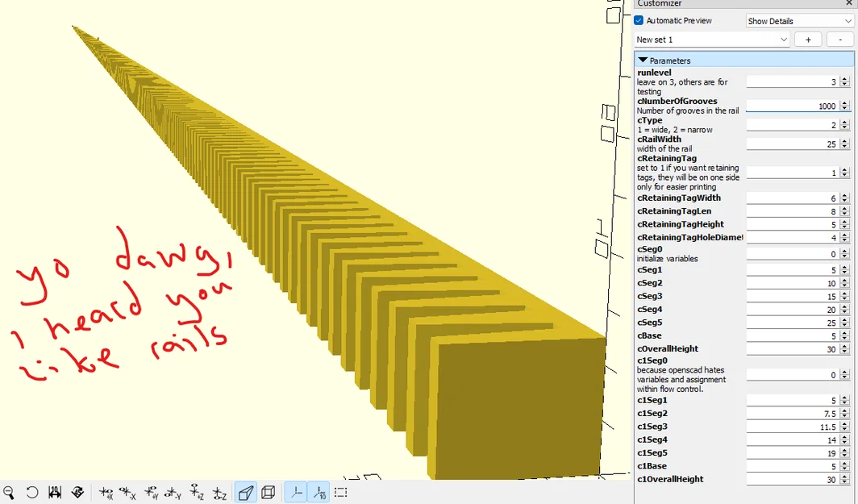Click the dashed selection rectangle icon

coord(340,492)
